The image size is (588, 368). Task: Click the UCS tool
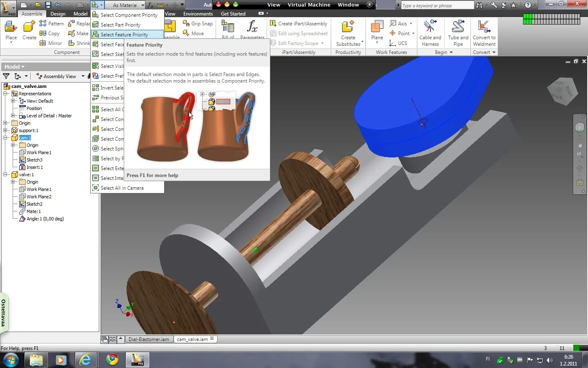[x=399, y=43]
